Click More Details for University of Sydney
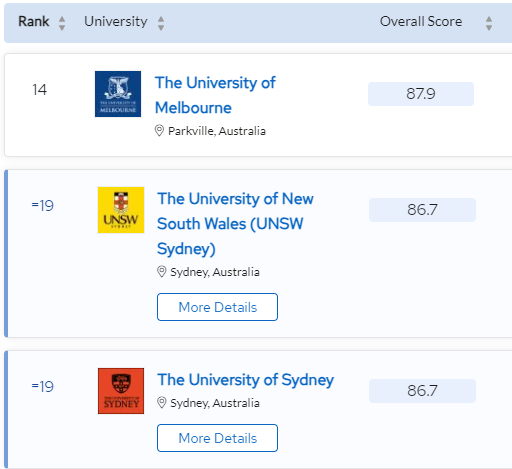The width and height of the screenshot is (512, 469). pos(217,438)
